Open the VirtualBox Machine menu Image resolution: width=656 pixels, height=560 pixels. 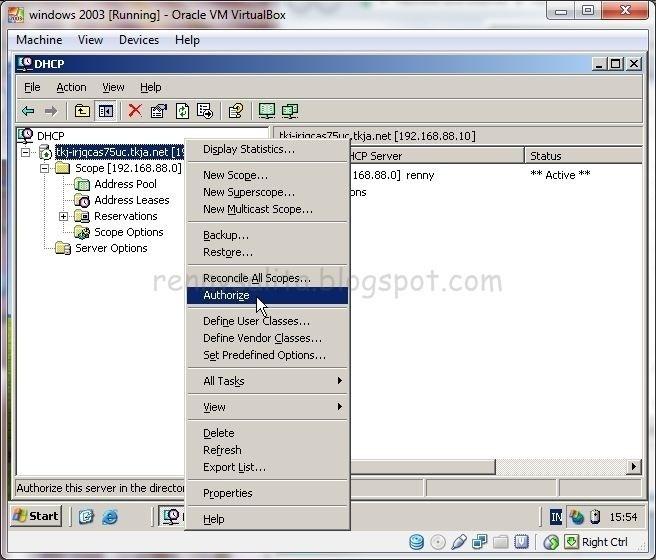coord(39,40)
